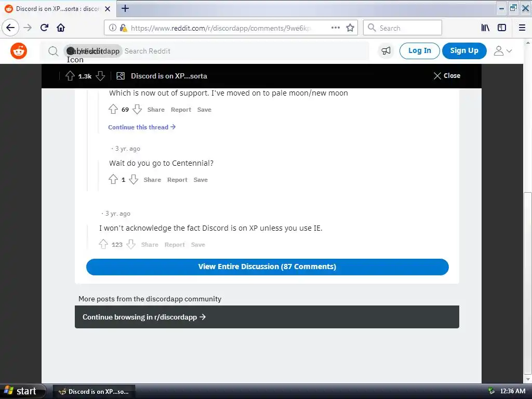Click the Discord is on XP...sorta title
Viewport: 532px width, 399px height.
pyautogui.click(x=169, y=76)
